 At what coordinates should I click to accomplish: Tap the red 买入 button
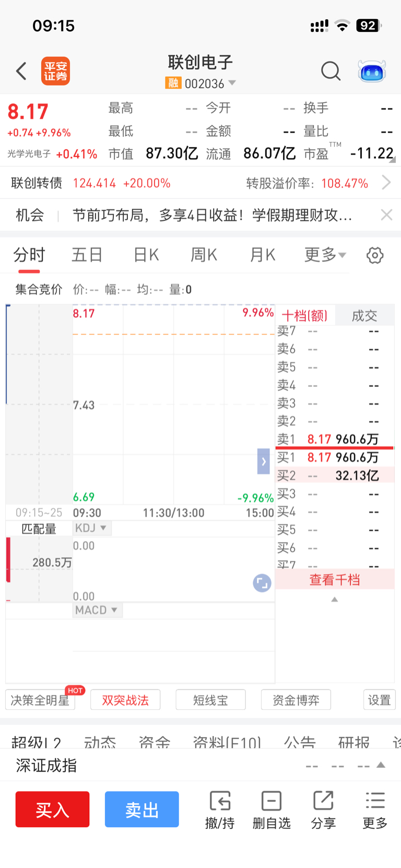click(52, 810)
